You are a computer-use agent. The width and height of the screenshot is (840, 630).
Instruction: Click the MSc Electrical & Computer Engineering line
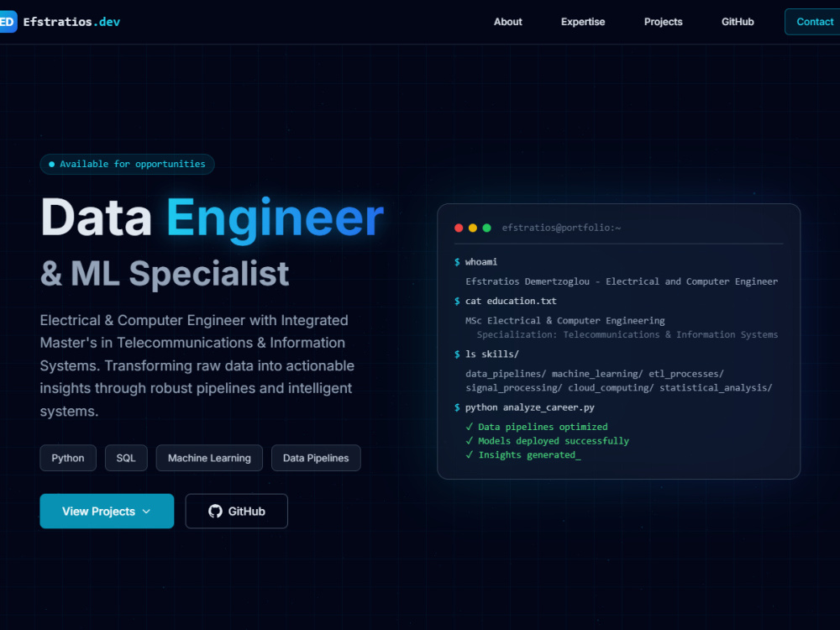click(565, 320)
